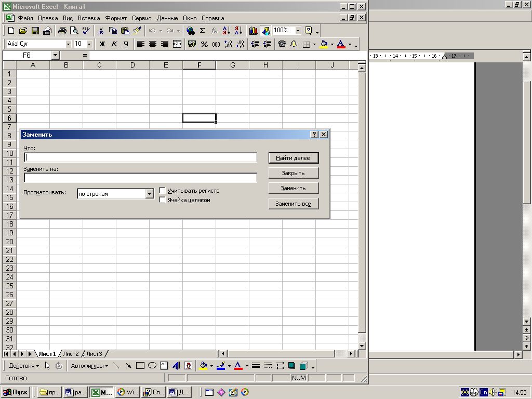The height and width of the screenshot is (399, 532).
Task: Click the Open file folder icon
Action: click(x=23, y=31)
